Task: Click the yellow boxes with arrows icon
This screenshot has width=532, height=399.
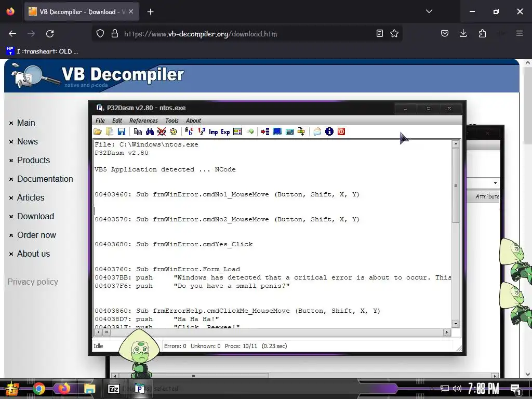Action: (x=301, y=131)
